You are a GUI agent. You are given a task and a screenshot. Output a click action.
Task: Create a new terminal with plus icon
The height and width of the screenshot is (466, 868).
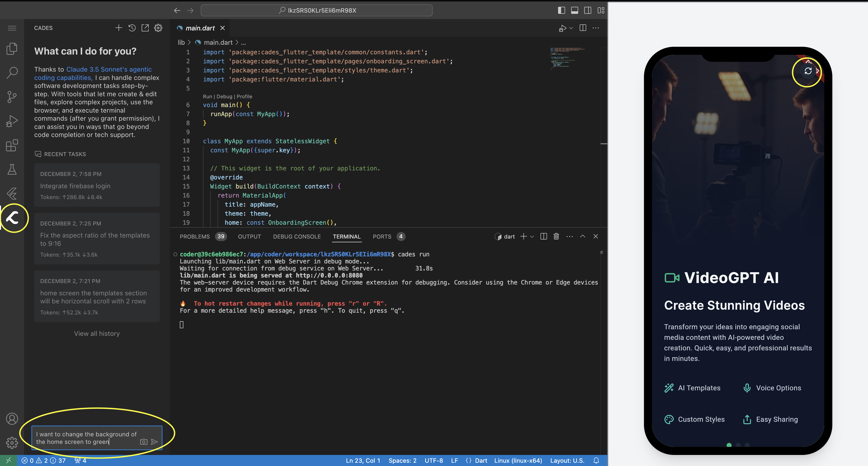523,236
